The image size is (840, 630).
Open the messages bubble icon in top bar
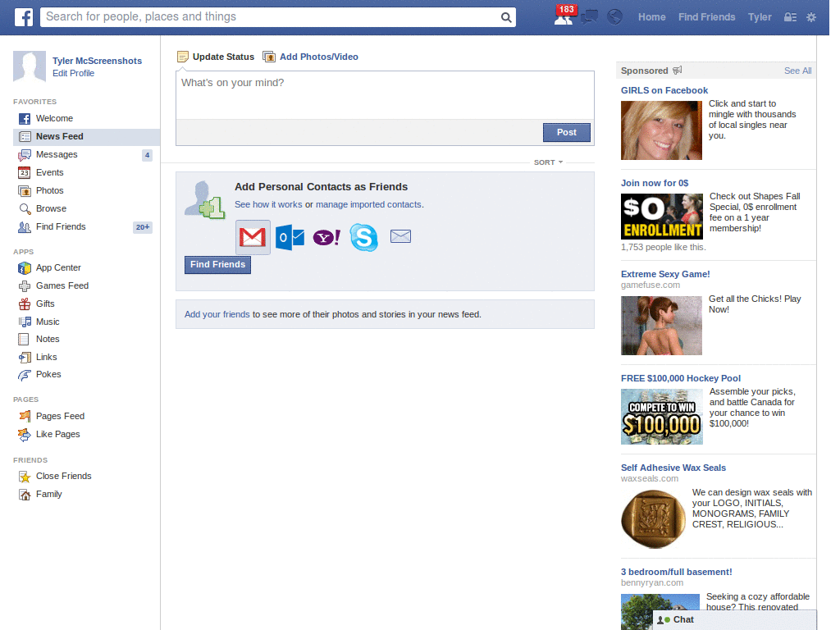(589, 17)
